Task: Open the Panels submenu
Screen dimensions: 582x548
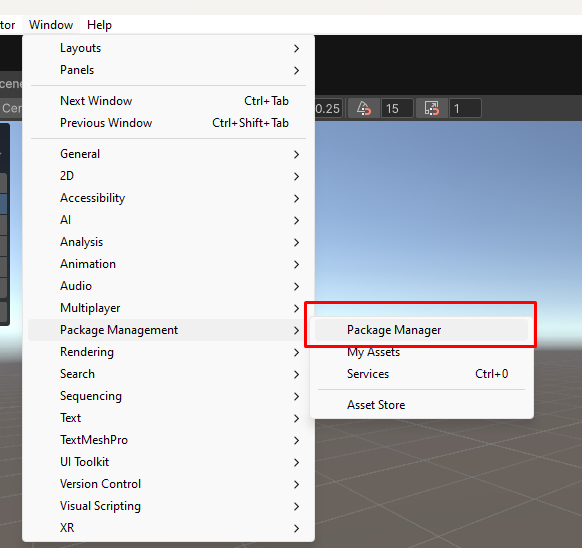Action: pos(168,70)
